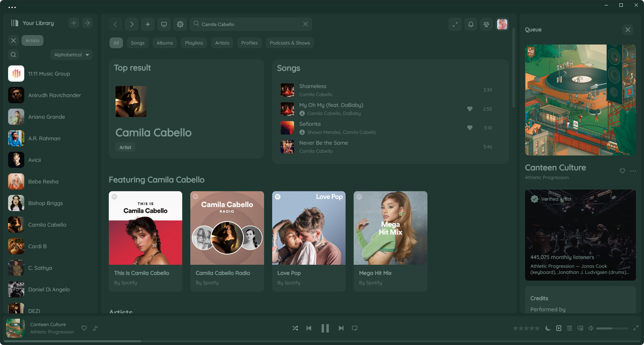
Task: Open This Is Camila Cabello playlist
Action: (146, 241)
